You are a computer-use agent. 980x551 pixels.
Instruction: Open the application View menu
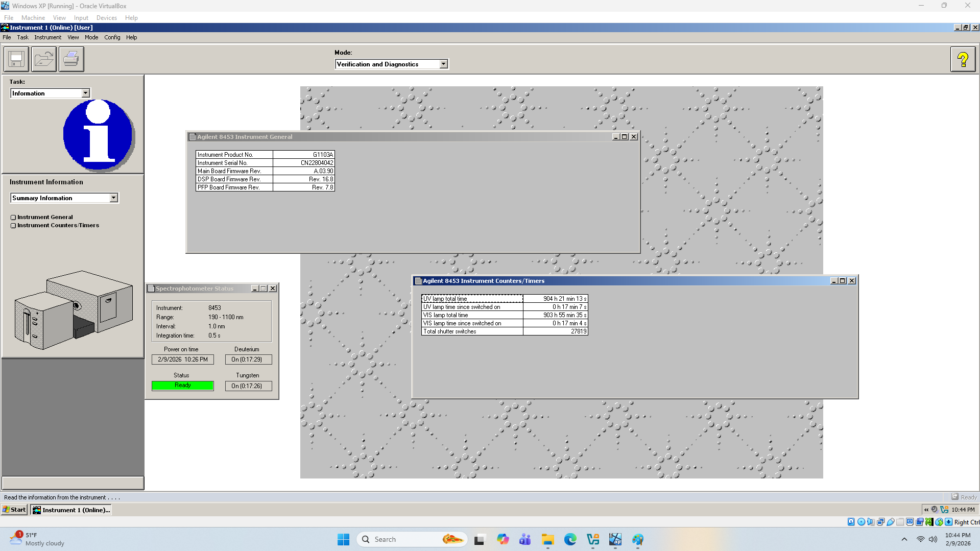(x=73, y=37)
